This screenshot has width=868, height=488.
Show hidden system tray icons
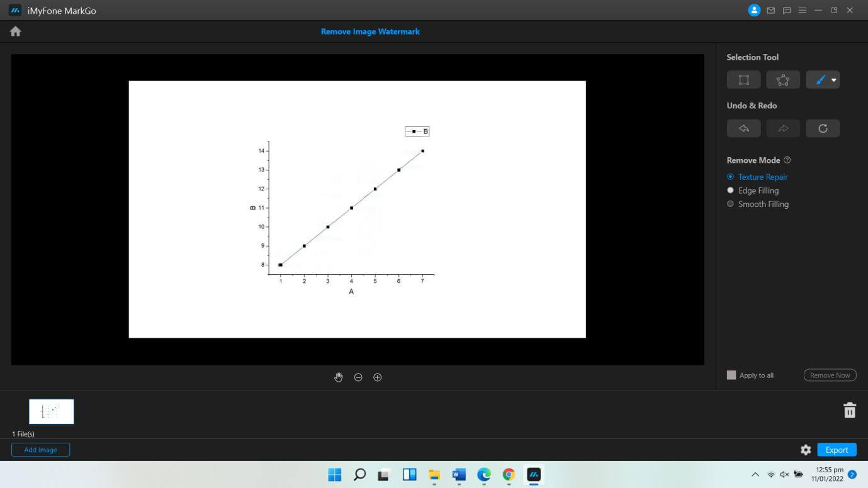click(755, 475)
